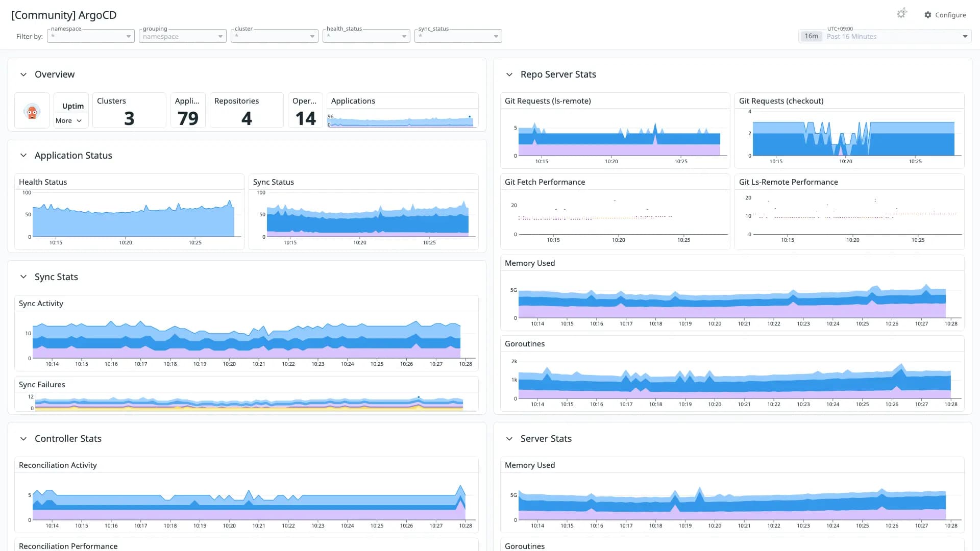Open the Past 16 Minutes time selector

coord(885,36)
